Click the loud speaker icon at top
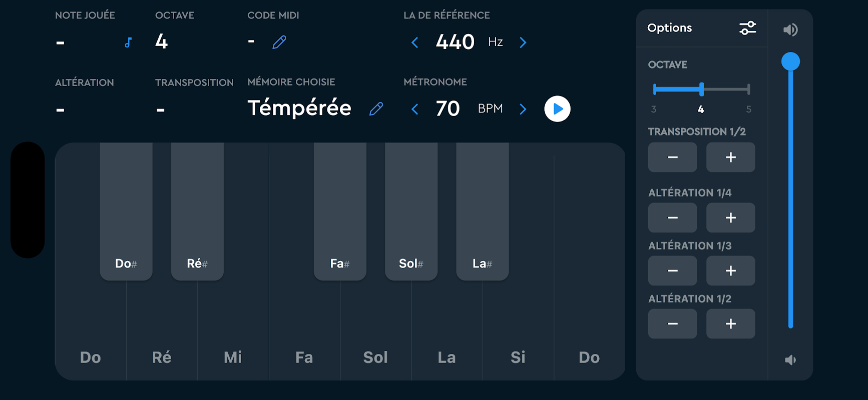The height and width of the screenshot is (400, 868). [790, 30]
